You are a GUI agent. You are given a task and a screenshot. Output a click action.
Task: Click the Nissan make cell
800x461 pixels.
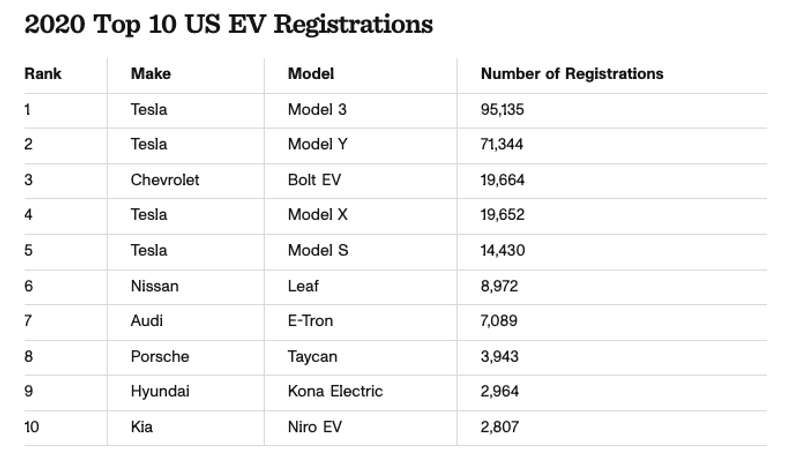point(155,286)
